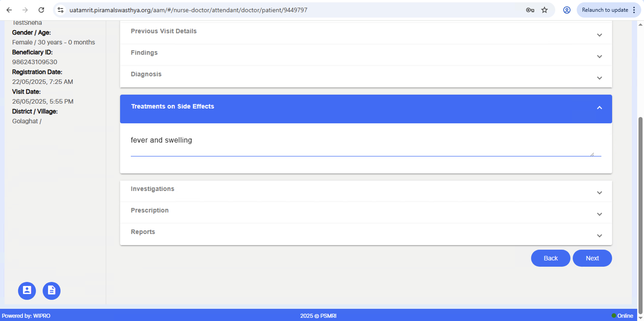The image size is (644, 321).
Task: Expand Previous Visit Details section
Action: coord(366,33)
